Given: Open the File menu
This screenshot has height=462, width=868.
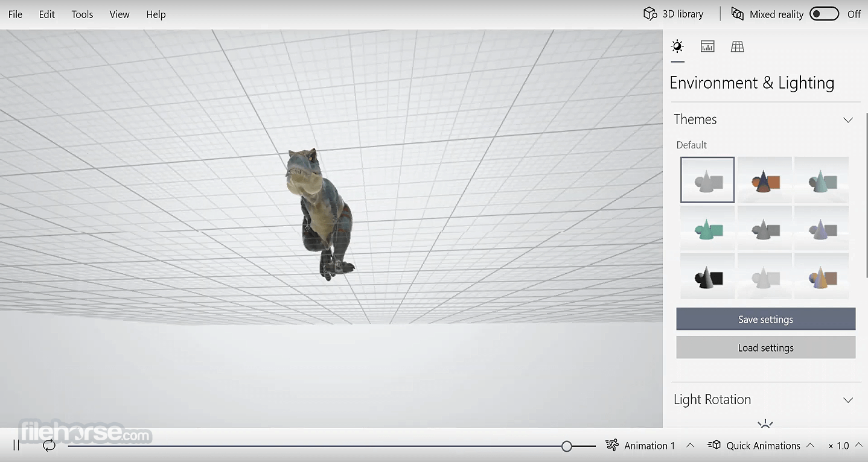Looking at the screenshot, I should 15,14.
